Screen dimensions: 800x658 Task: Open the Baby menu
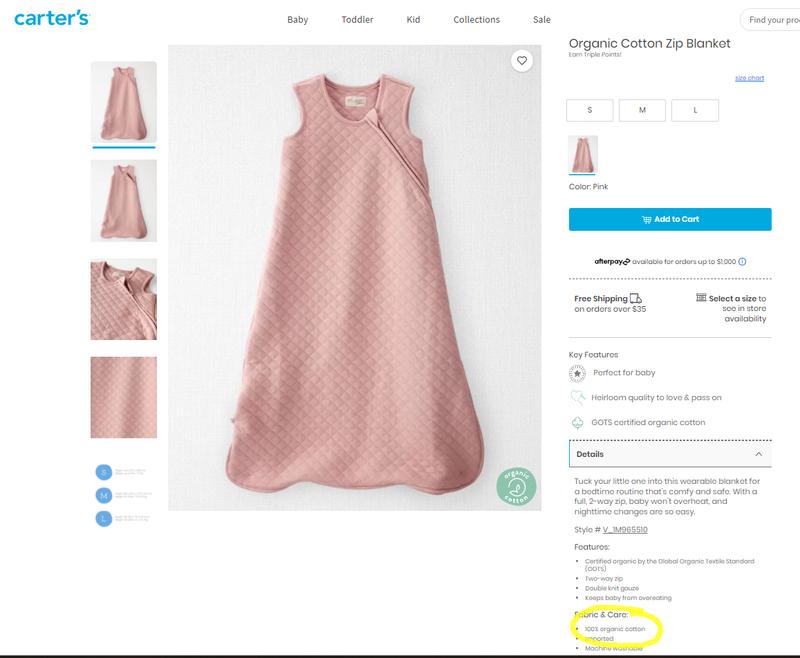[x=297, y=20]
